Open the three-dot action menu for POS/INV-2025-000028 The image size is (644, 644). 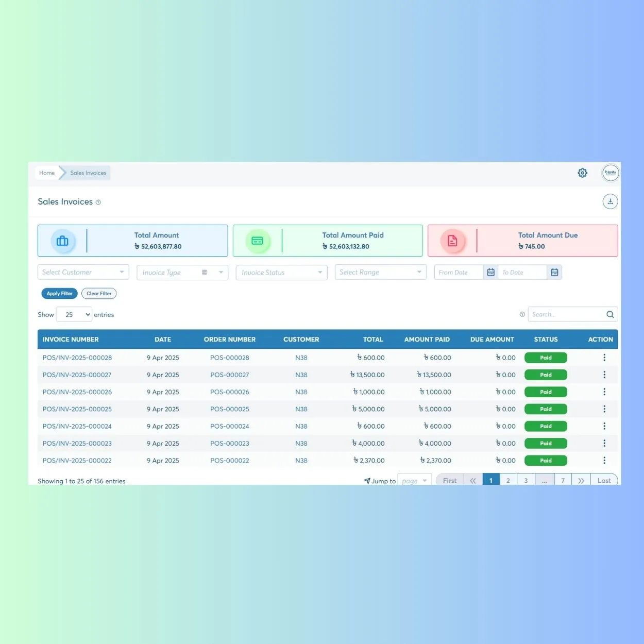coord(604,357)
